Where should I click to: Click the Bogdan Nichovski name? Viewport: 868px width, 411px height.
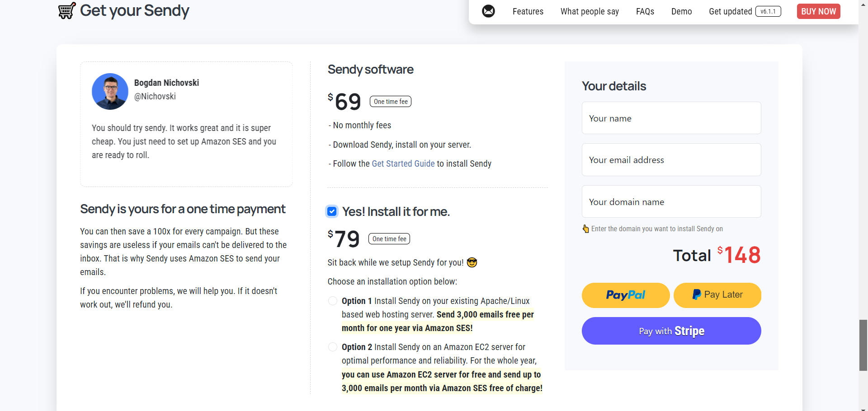tap(166, 83)
